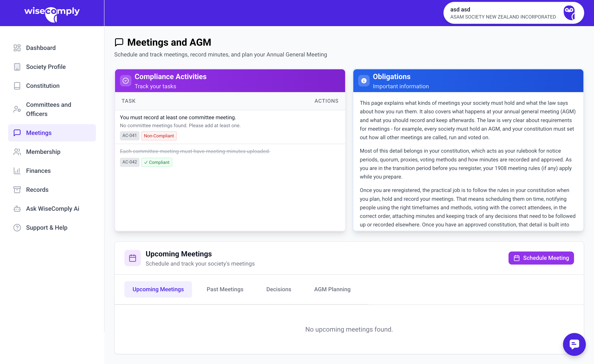Select the Committees and Officers people icon
The width and height of the screenshot is (594, 364).
[x=17, y=109]
